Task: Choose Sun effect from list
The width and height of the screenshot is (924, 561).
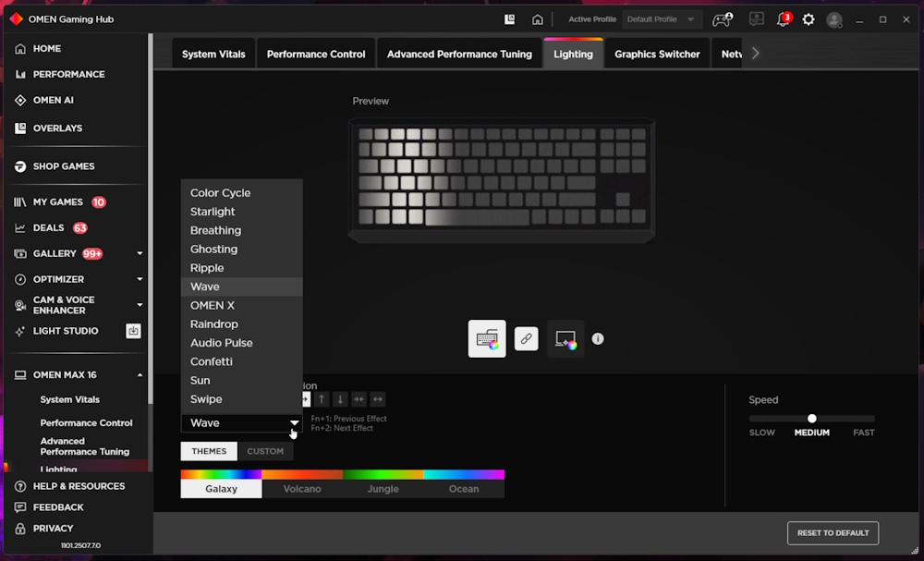Action: pyautogui.click(x=241, y=381)
